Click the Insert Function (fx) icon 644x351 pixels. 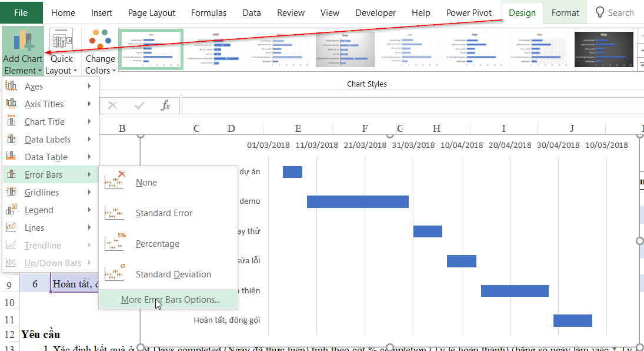pos(164,106)
